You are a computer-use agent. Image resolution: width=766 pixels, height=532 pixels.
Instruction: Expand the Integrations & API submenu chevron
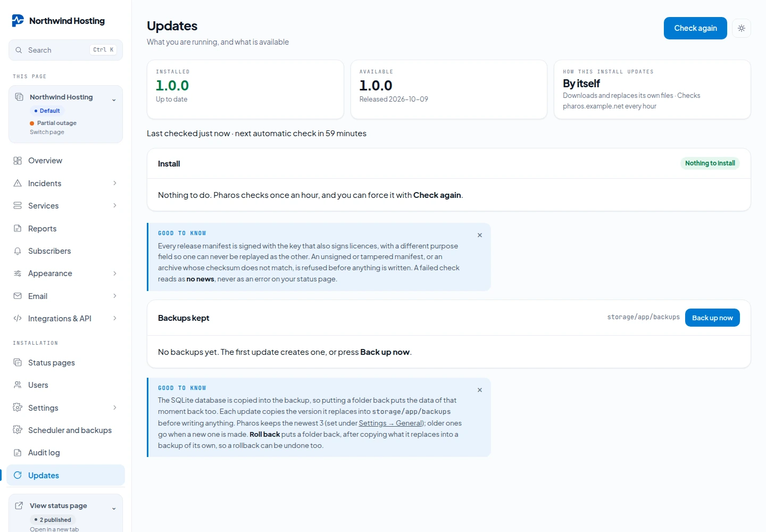115,318
